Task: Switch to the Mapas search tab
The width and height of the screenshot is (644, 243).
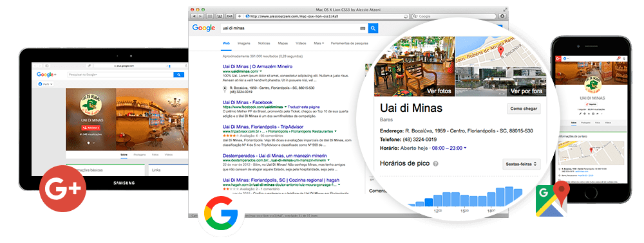Action: point(283,43)
